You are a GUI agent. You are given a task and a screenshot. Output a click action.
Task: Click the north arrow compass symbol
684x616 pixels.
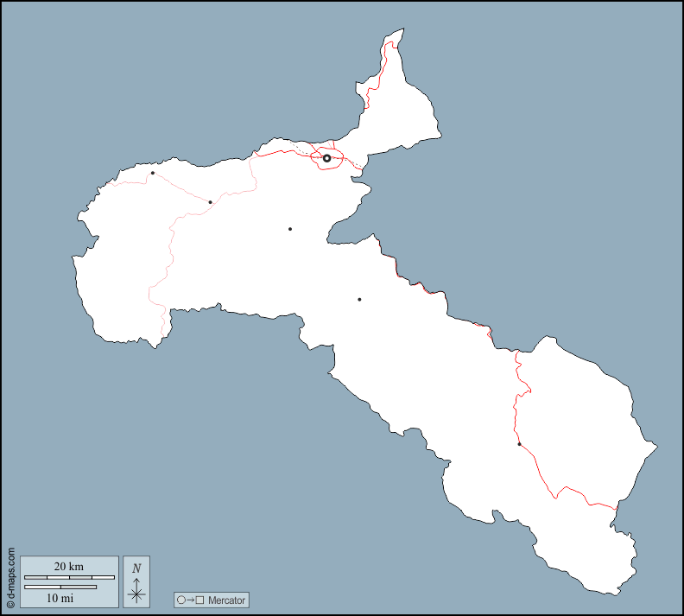pyautogui.click(x=136, y=582)
